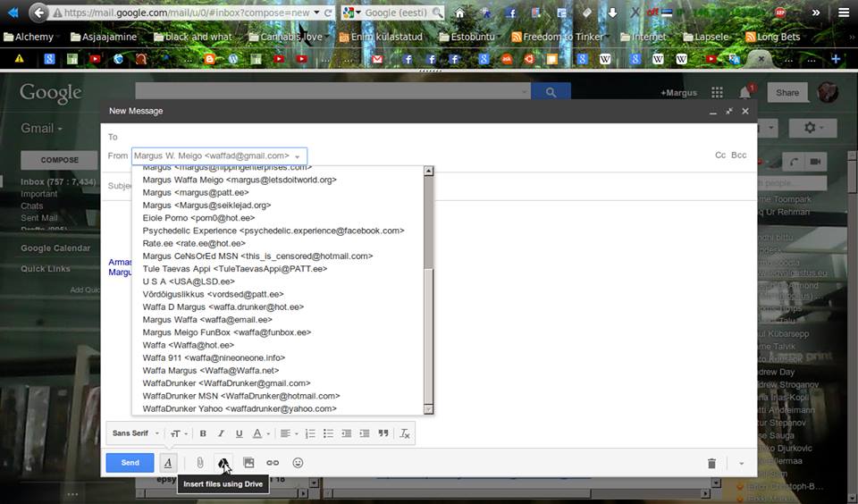Go back in browser
Image resolution: width=858 pixels, height=504 pixels.
coord(38,13)
